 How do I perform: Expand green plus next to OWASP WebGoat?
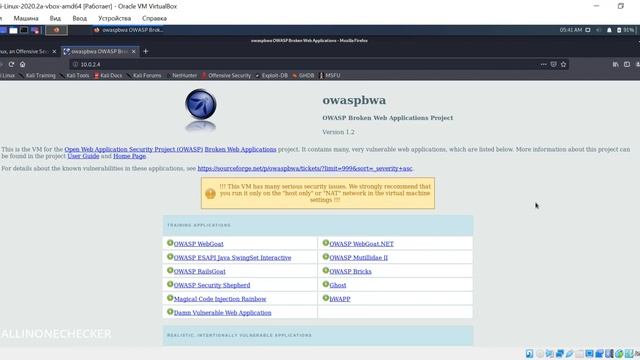point(170,243)
